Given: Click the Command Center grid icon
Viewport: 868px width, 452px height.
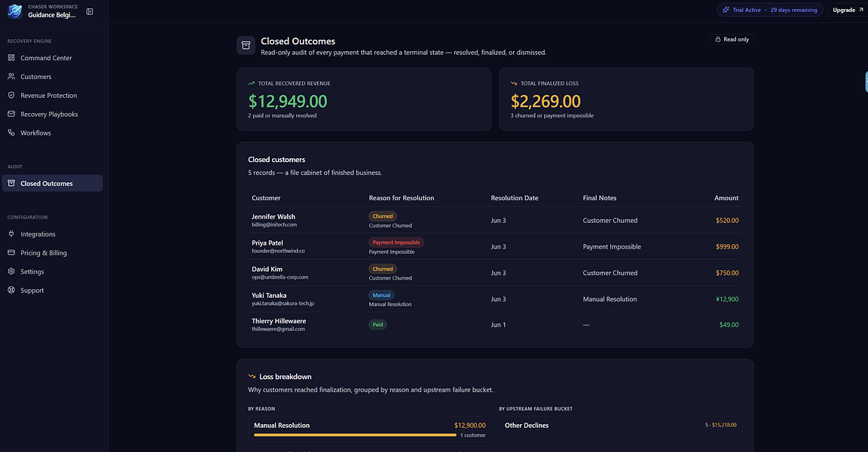Looking at the screenshot, I should click(x=11, y=57).
